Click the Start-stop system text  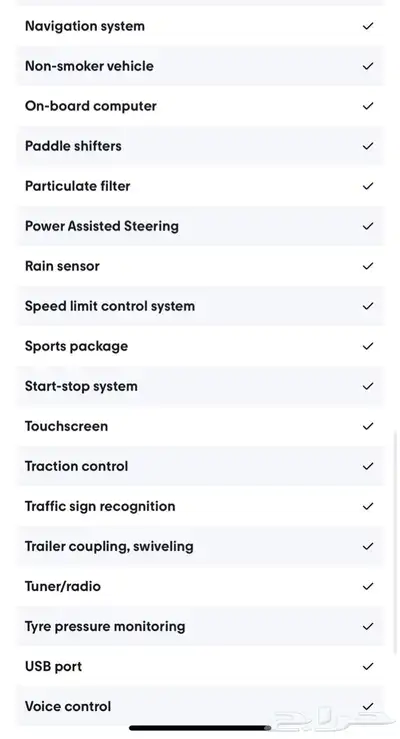coord(81,386)
